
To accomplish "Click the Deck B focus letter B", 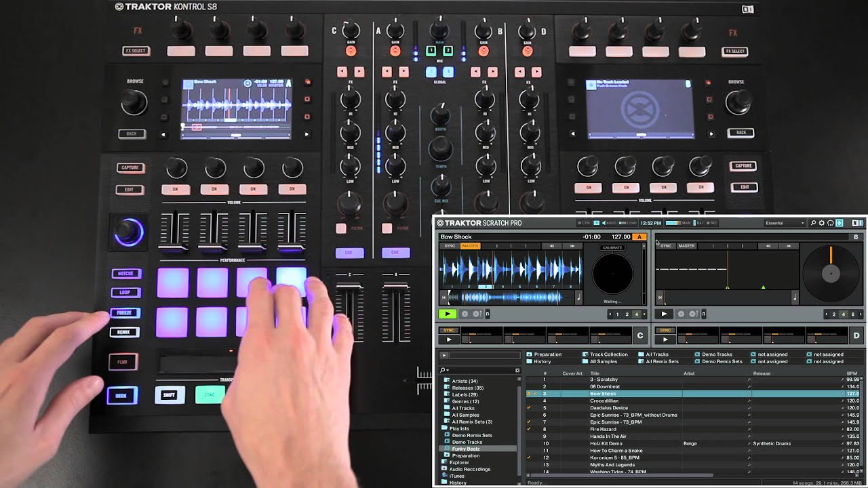I will pyautogui.click(x=856, y=237).
